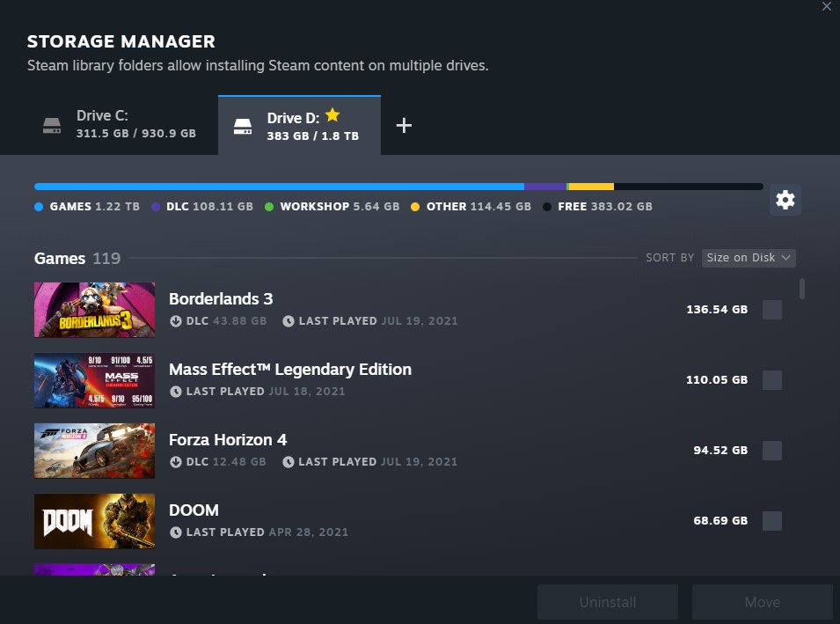Viewport: 840px width, 624px height.
Task: Mark the DOOM checkbox
Action: (x=772, y=521)
